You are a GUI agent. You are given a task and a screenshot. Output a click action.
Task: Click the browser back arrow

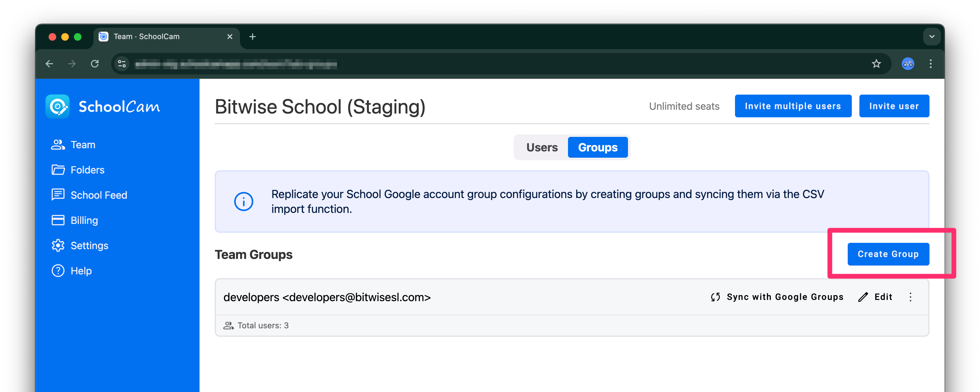pyautogui.click(x=50, y=64)
